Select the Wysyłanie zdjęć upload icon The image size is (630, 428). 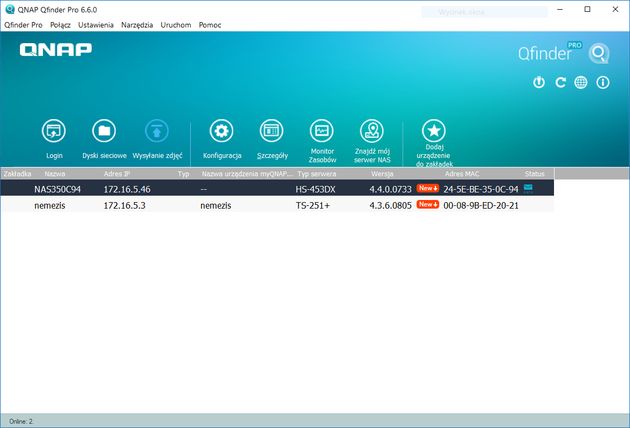(x=157, y=131)
